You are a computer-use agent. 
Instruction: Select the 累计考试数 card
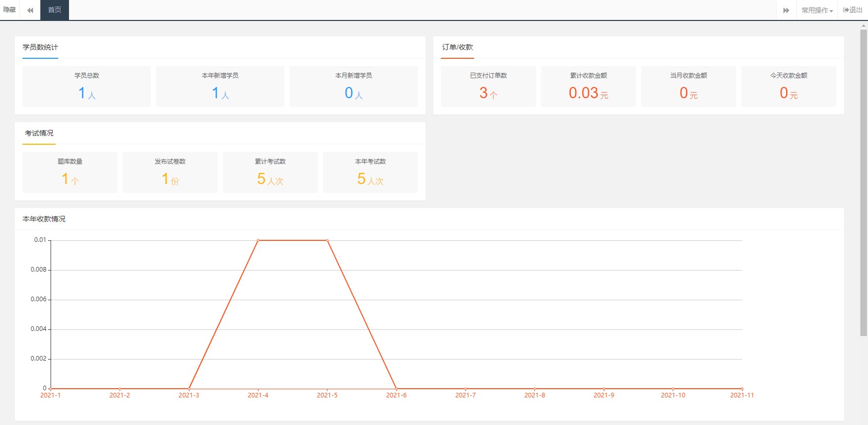[x=270, y=172]
